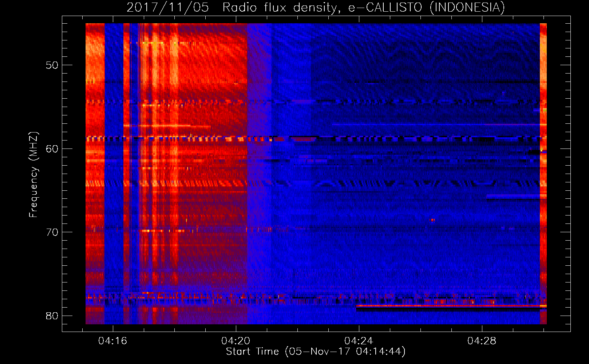This screenshot has height=364, width=589.
Task: Click the 'e-CALLISTO (INDONESIA)' title text
Action: coord(427,8)
